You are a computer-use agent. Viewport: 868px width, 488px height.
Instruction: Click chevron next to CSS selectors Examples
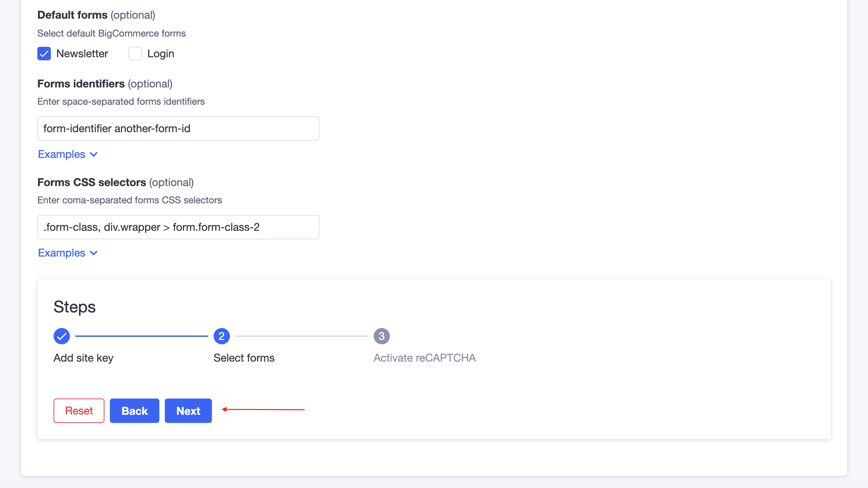click(94, 253)
